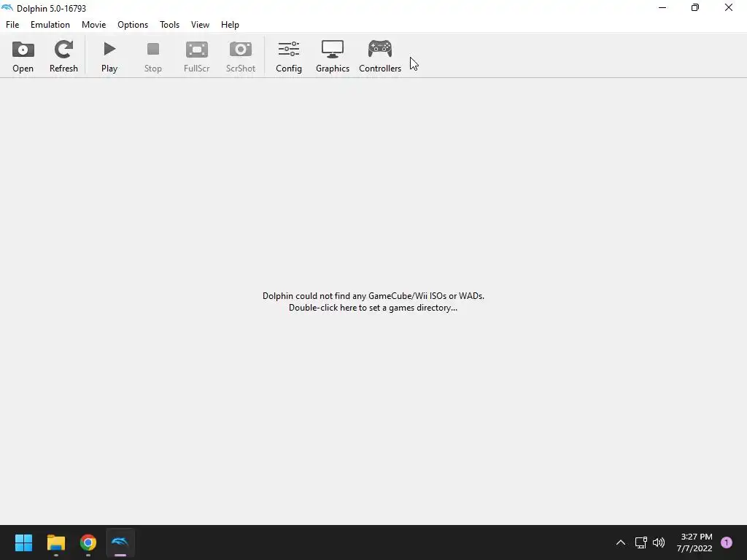Open the File menu
Image resolution: width=747 pixels, height=560 pixels.
(x=12, y=25)
